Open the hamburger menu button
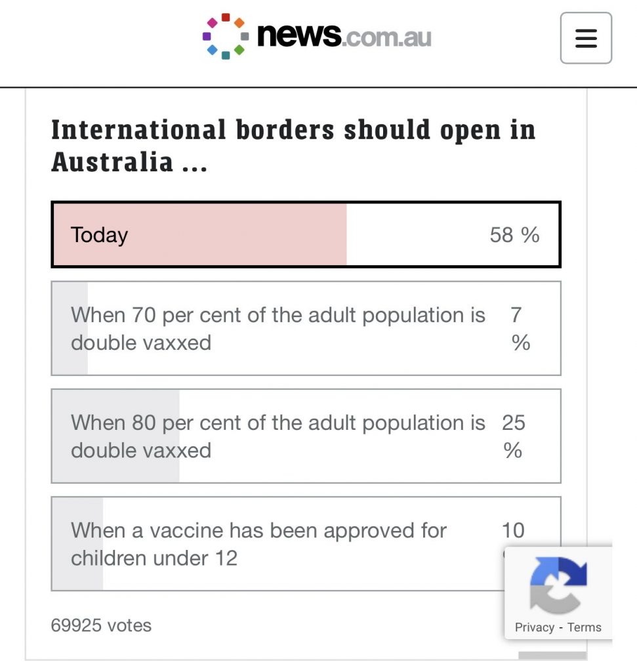 [586, 37]
